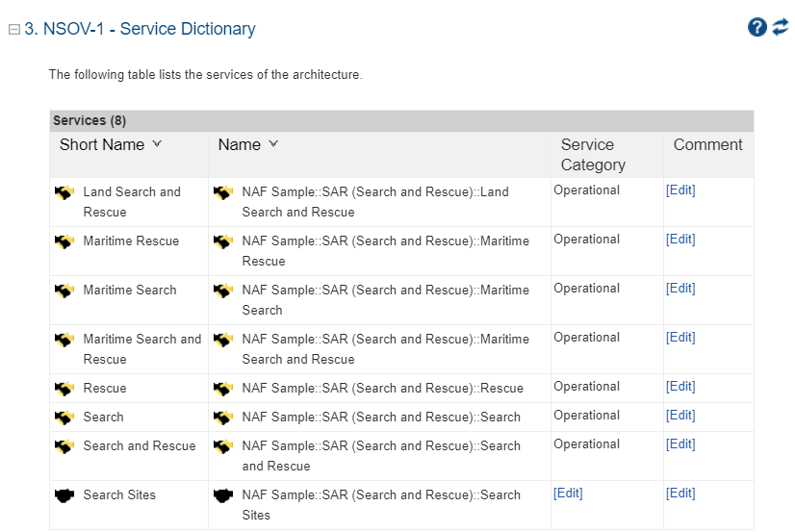Screen dimensions: 795x532
Task: Open the Name column sort dropdown
Action: (273, 144)
